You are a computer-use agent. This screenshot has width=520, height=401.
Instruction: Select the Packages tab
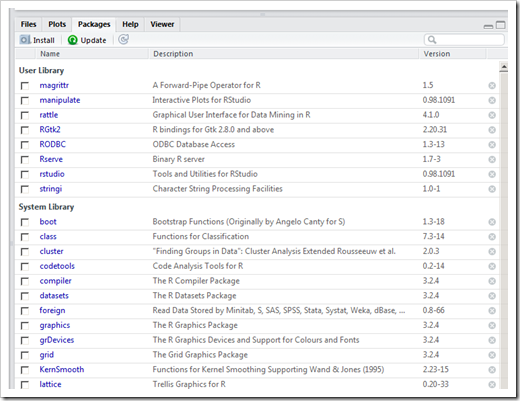coord(94,24)
